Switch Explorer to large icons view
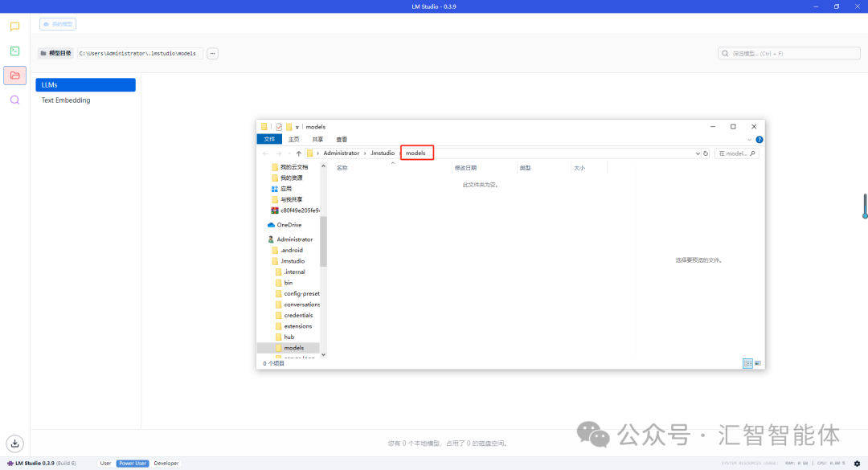Screen dimensions: 868x470 758,363
